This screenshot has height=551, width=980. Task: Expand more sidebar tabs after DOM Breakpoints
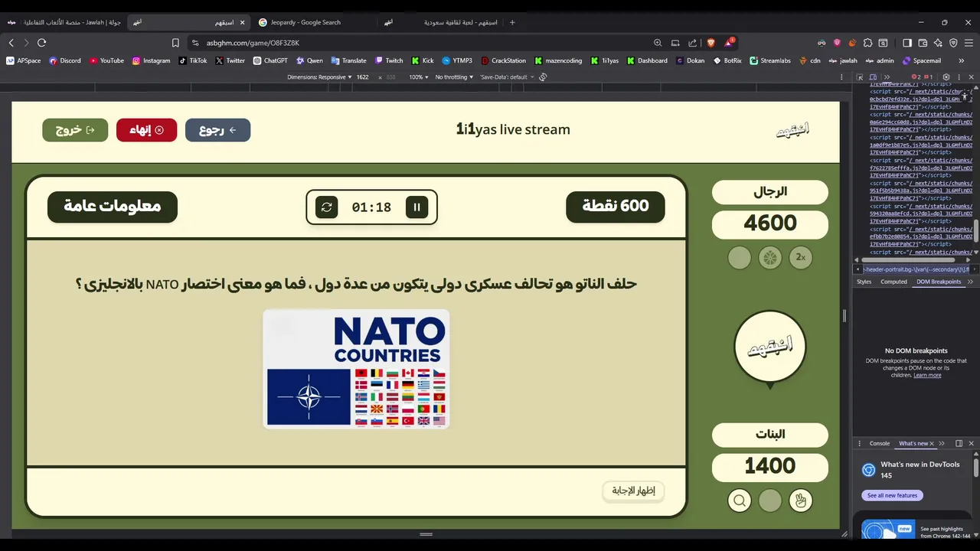[970, 282]
